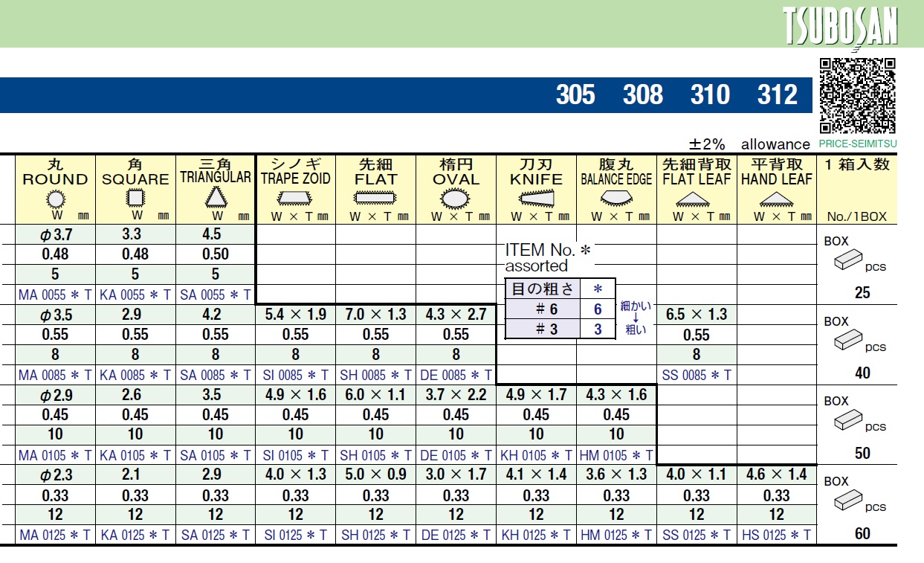Click the ±2% allowance note
The width and height of the screenshot is (924, 563).
pyautogui.click(x=750, y=144)
